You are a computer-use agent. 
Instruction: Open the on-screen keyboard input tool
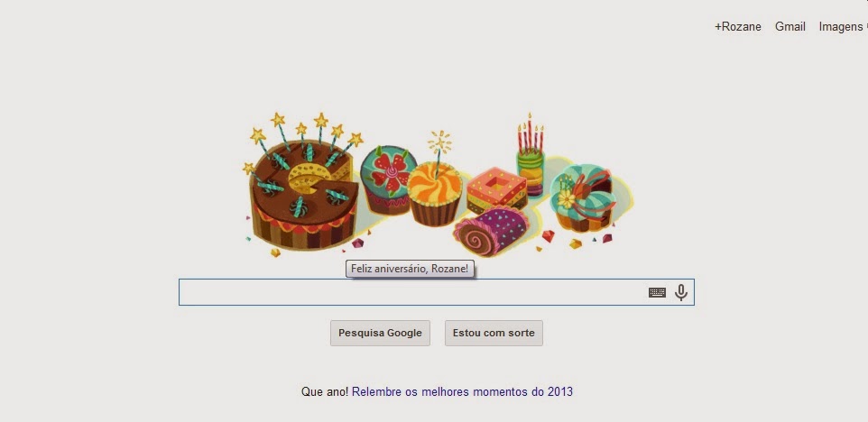pyautogui.click(x=657, y=292)
